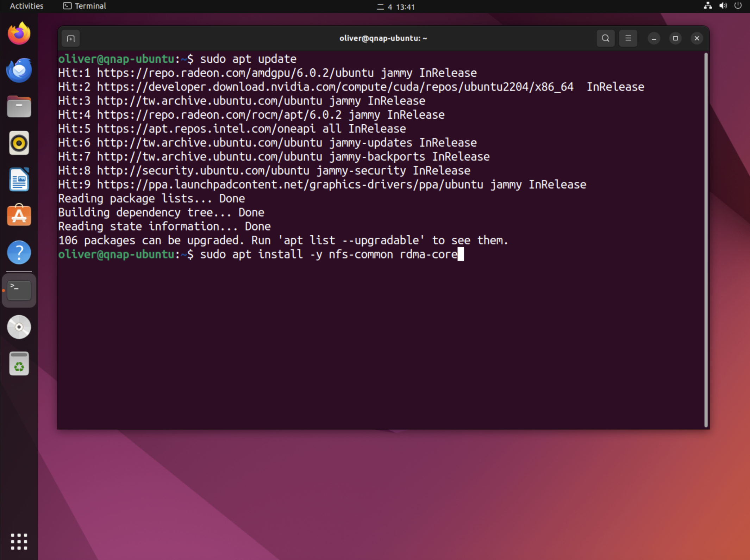Minimize the terminal window
The width and height of the screenshot is (750, 560).
click(654, 38)
